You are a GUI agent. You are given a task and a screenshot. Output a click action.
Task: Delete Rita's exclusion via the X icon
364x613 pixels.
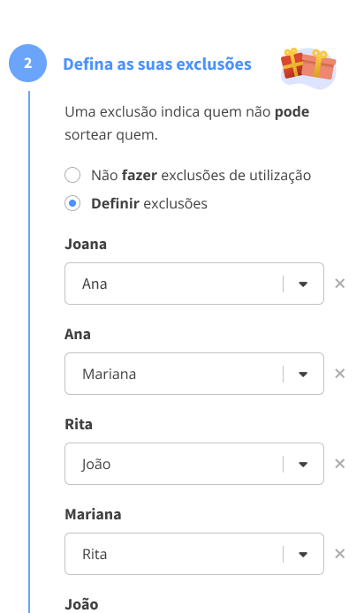pos(340,464)
